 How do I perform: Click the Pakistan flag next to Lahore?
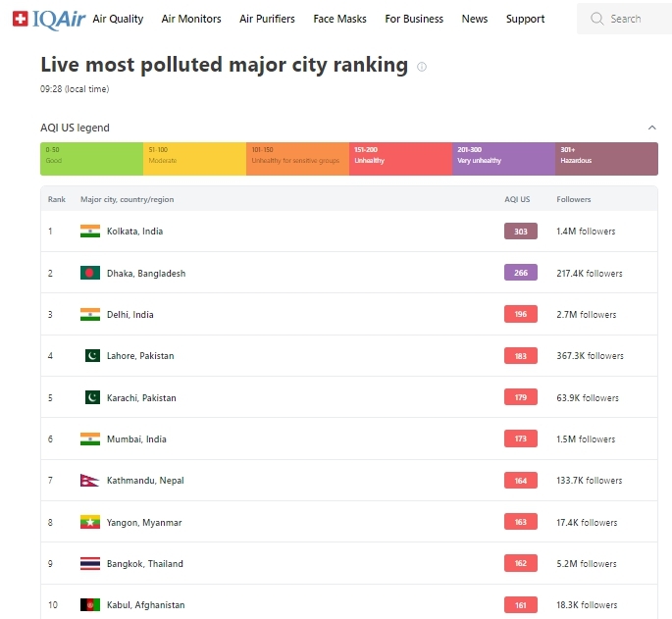92,355
